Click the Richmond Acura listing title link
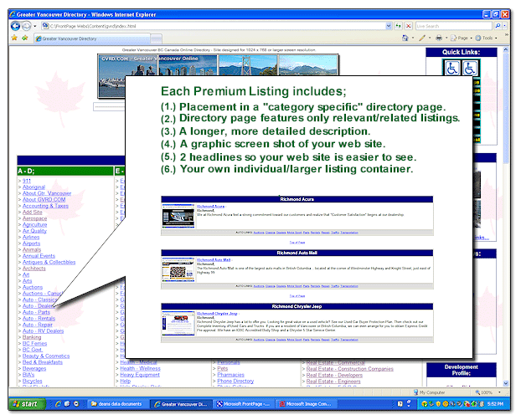Image resolution: width=521 pixels, height=420 pixels. [x=209, y=206]
